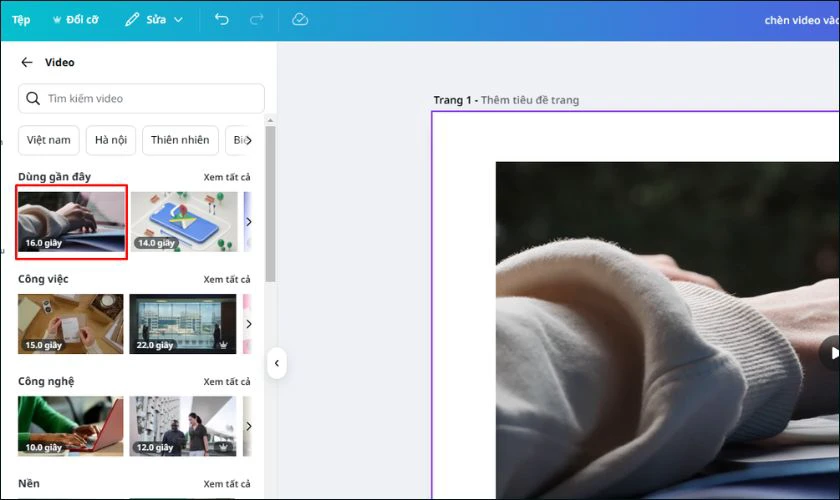Image resolution: width=840 pixels, height=500 pixels.
Task: Open the Sửa edit dropdown
Action: point(154,20)
